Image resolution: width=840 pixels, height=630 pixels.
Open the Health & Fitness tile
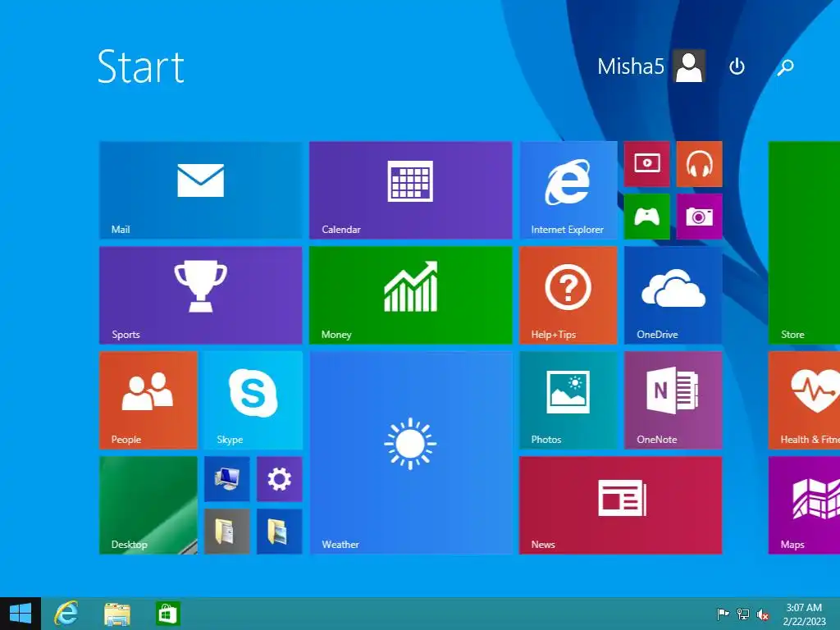tap(804, 400)
